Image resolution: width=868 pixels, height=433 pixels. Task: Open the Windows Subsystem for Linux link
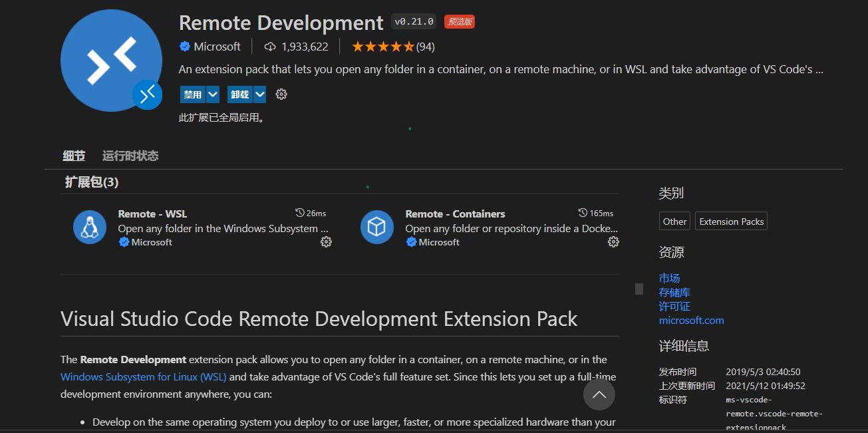tap(144, 377)
